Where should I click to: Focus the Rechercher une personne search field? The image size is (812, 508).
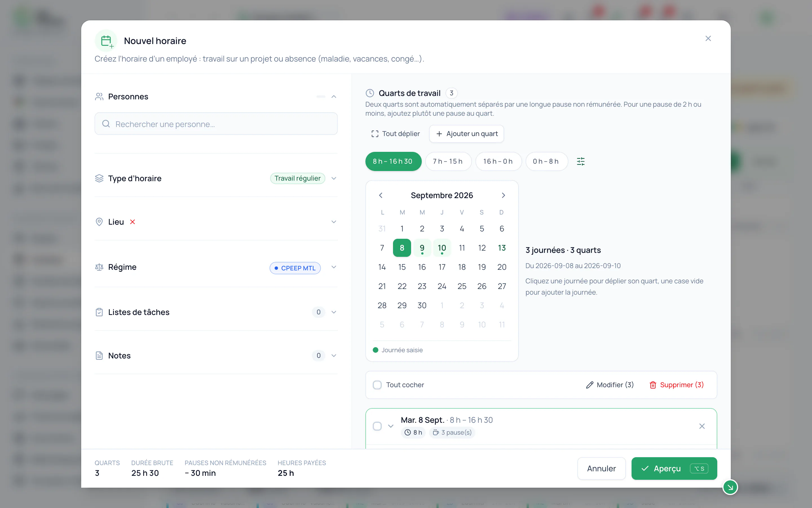click(216, 124)
